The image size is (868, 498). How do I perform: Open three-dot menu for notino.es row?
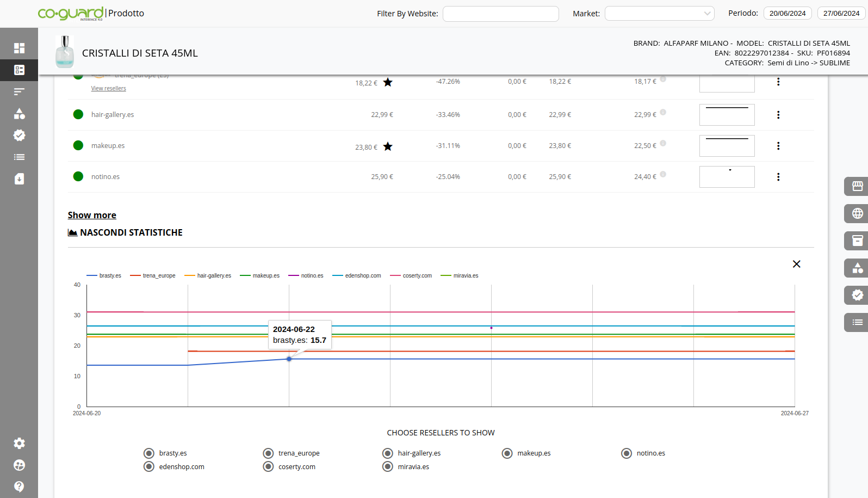[x=778, y=177]
